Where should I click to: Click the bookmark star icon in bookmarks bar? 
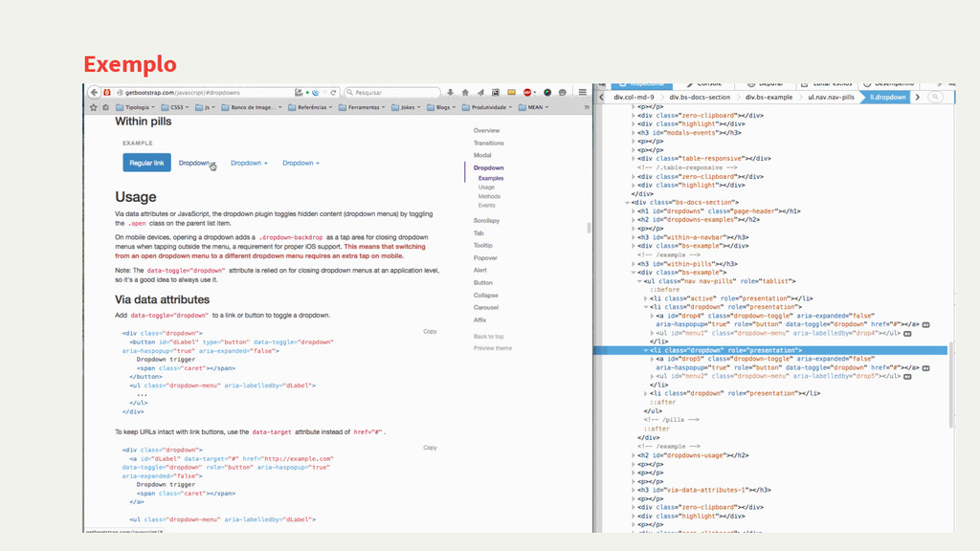coord(93,108)
